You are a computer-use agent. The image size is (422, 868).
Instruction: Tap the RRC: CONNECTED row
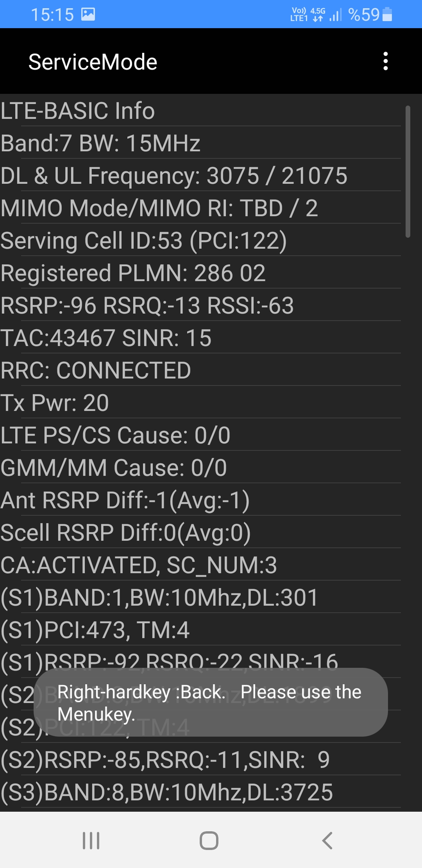200,370
